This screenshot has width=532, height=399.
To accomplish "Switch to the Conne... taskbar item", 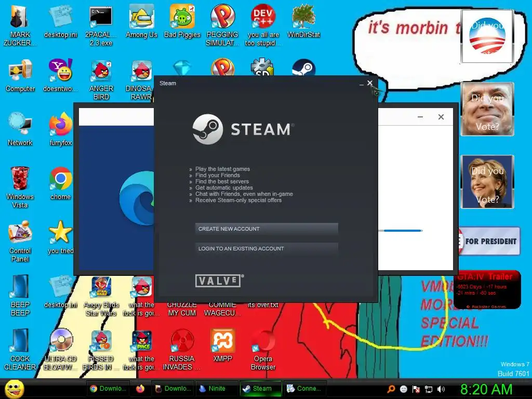I will tap(304, 389).
